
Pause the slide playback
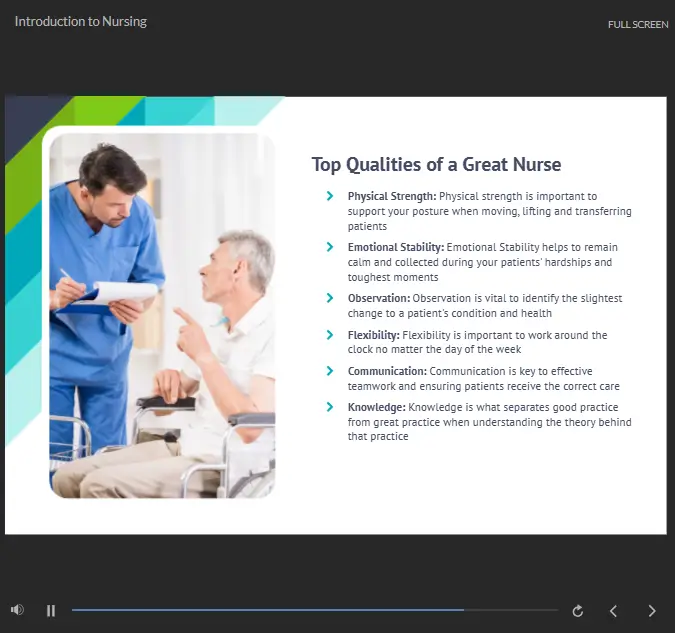(51, 611)
